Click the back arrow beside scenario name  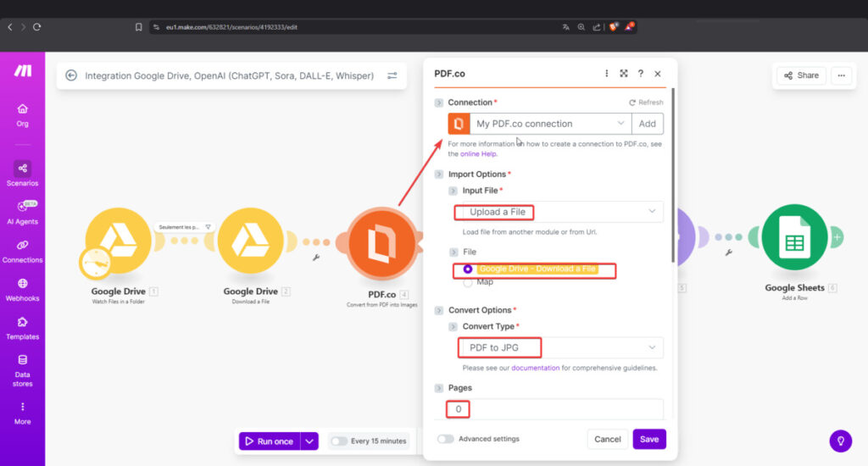71,75
